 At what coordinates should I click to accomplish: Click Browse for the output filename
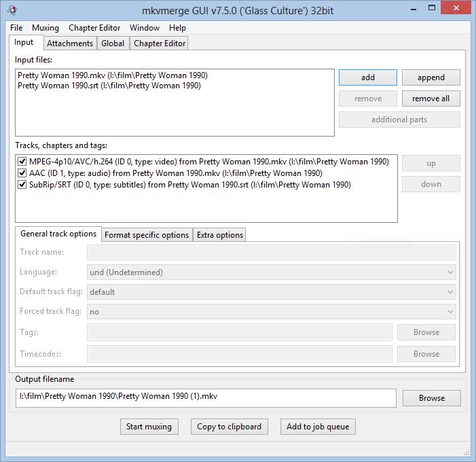(432, 398)
